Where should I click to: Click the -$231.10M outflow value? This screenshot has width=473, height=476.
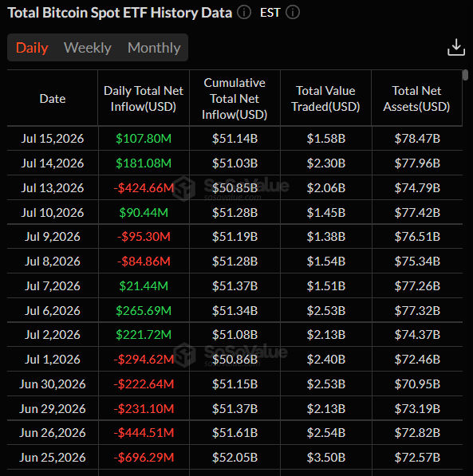click(144, 408)
